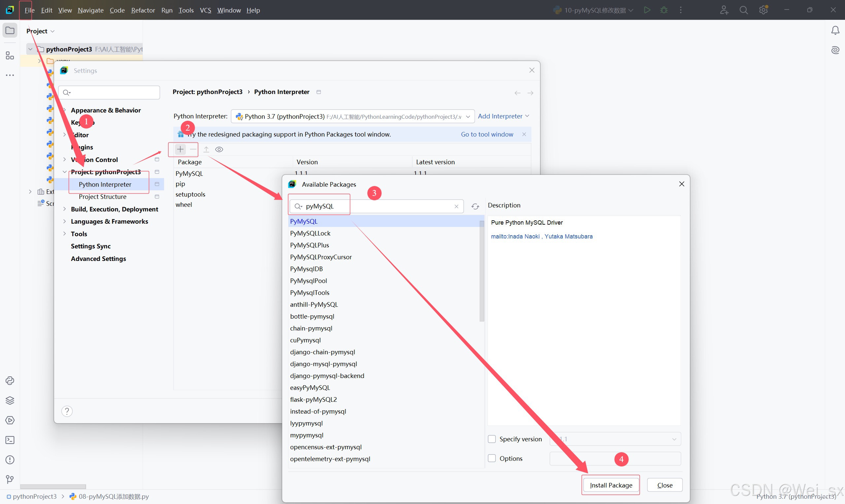Click the available packages list scrollbar
Image resolution: width=845 pixels, height=504 pixels.
482,272
